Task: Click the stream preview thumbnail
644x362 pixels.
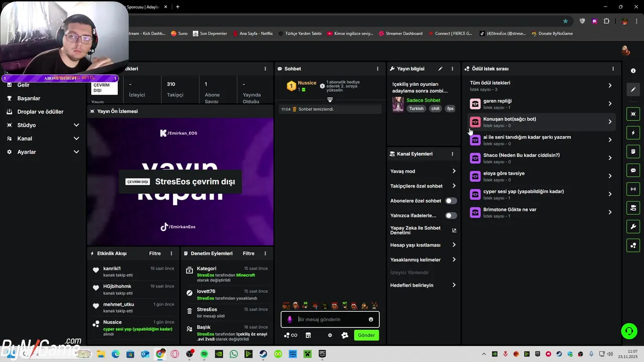Action: tap(180, 182)
